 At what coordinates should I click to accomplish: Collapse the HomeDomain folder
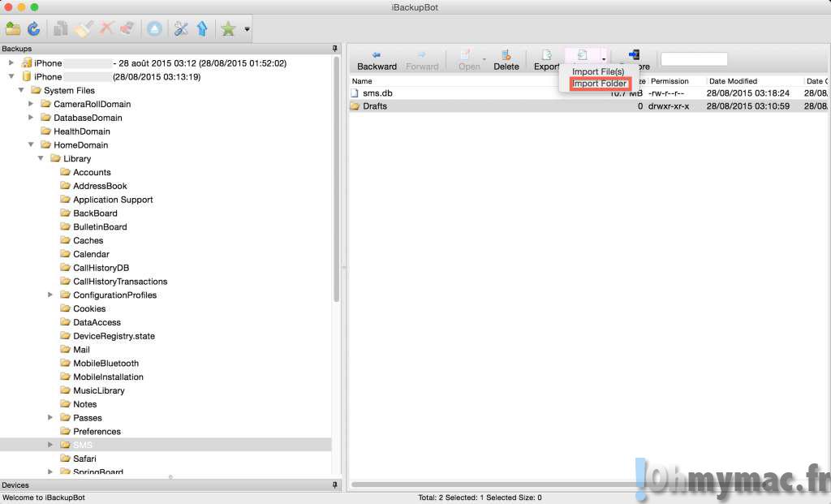tap(31, 144)
